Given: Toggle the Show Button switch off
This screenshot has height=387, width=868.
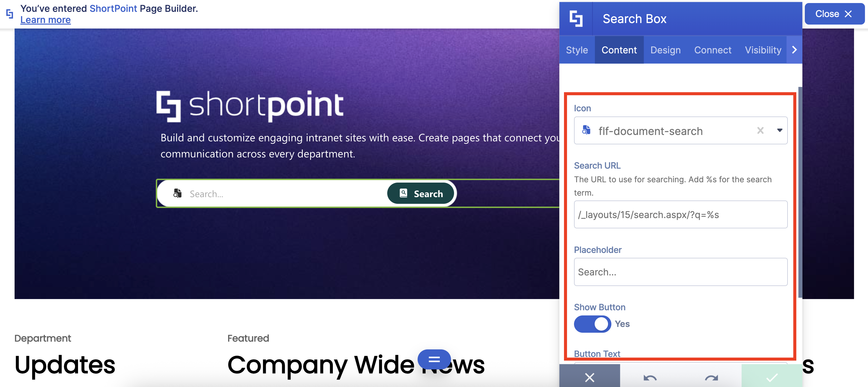Looking at the screenshot, I should click(592, 324).
